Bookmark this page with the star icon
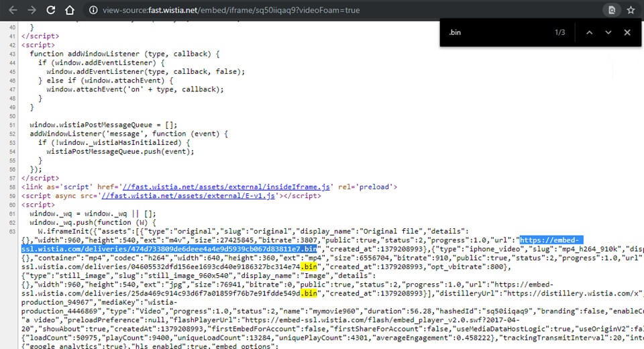This screenshot has height=349, width=644. point(631,10)
